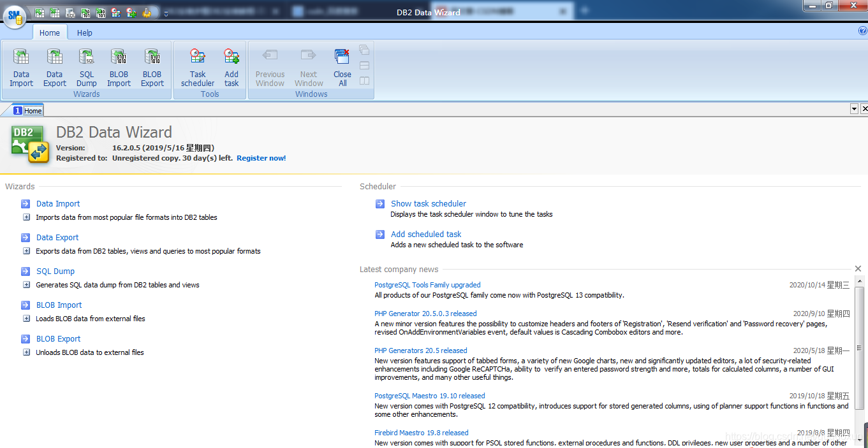The height and width of the screenshot is (448, 868).
Task: Click news scrollbar up arrow
Action: [x=860, y=281]
